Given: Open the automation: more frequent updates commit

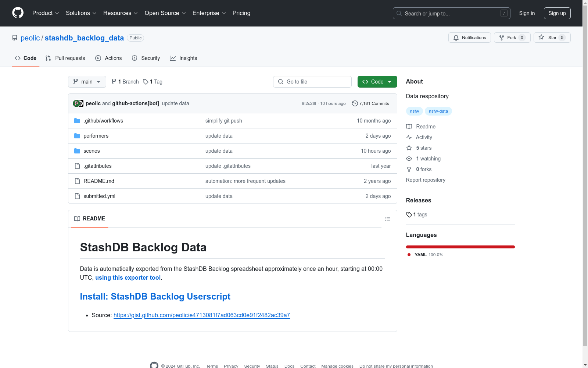Looking at the screenshot, I should (245, 181).
